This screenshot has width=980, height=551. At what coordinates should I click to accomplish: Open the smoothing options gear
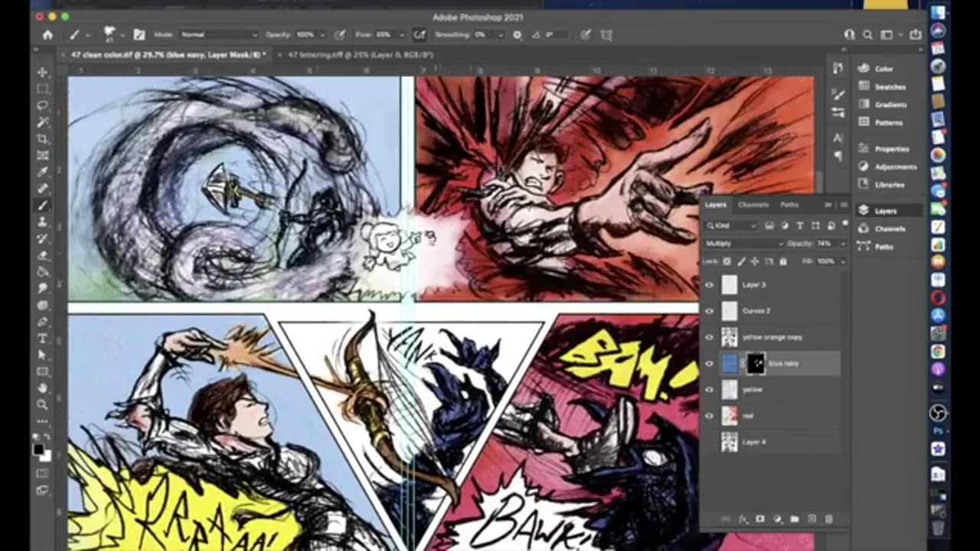tap(517, 34)
